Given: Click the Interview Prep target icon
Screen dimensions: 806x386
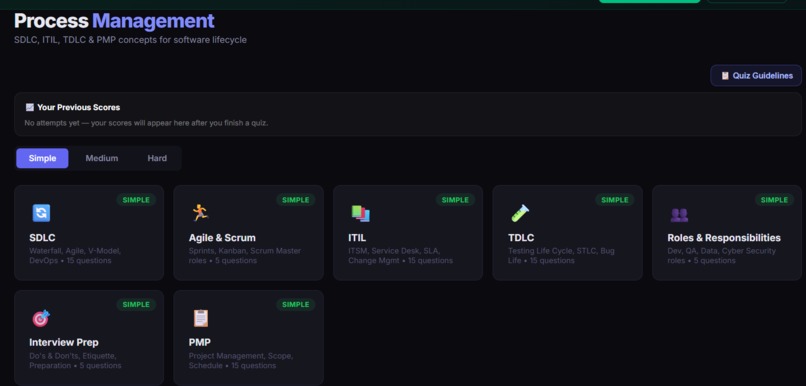Looking at the screenshot, I should click(41, 318).
